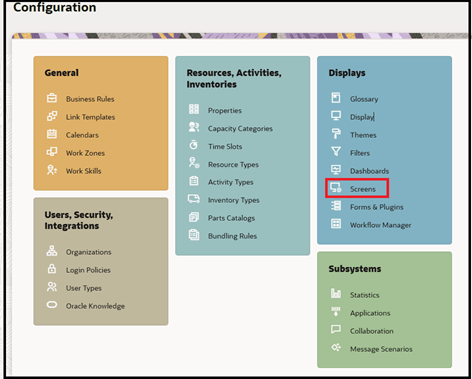
Task: Click the Parts Catalogs icon
Action: [194, 217]
